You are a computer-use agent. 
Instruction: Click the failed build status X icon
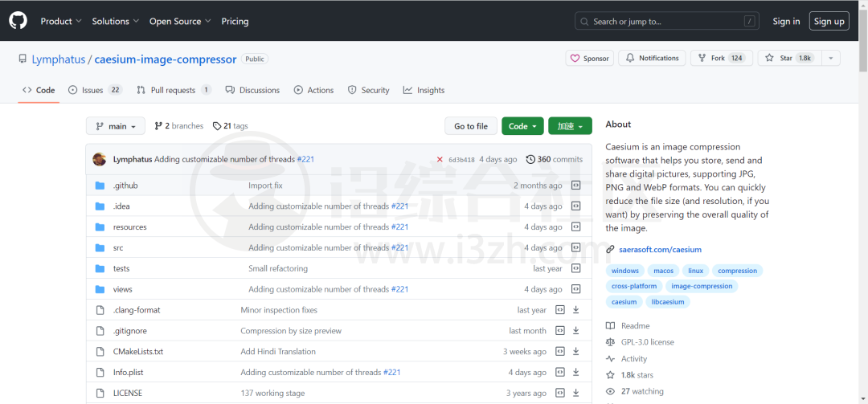coord(440,159)
